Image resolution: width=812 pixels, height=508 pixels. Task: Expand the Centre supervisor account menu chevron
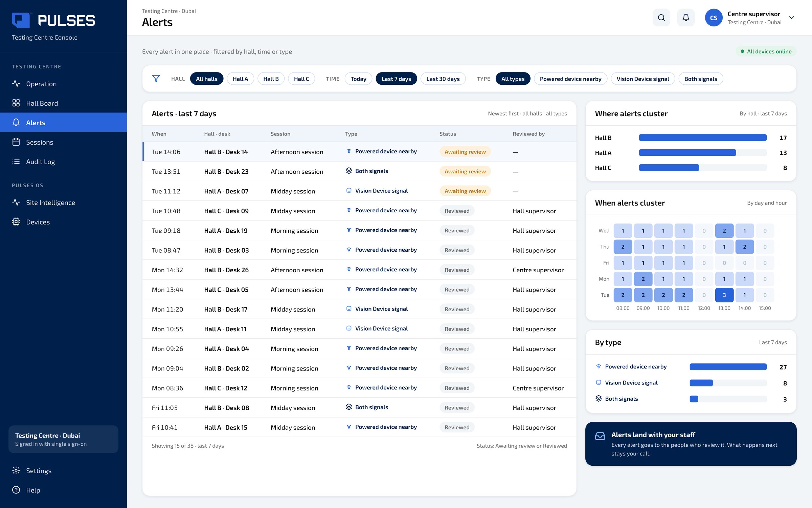pos(792,18)
